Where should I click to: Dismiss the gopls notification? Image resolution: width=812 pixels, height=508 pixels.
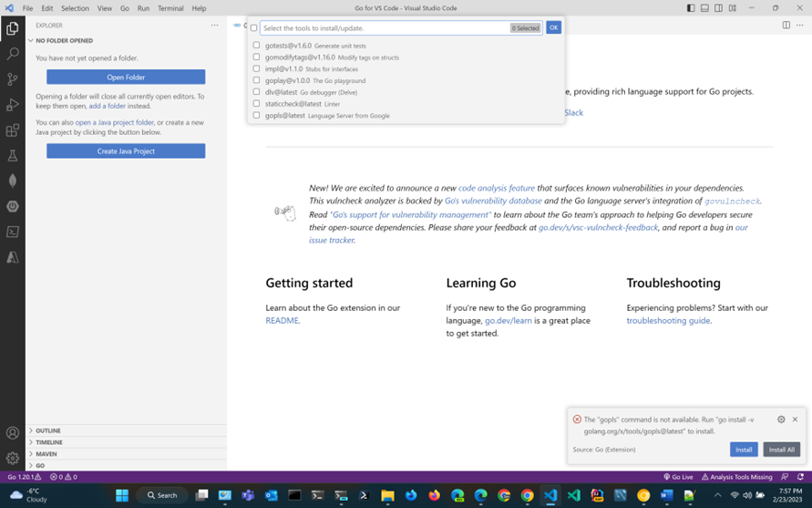click(795, 420)
